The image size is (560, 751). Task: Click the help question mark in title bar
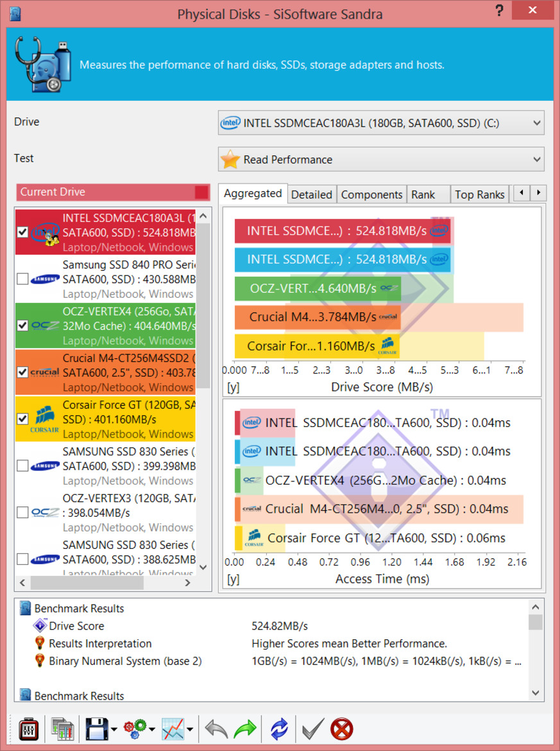point(499,10)
